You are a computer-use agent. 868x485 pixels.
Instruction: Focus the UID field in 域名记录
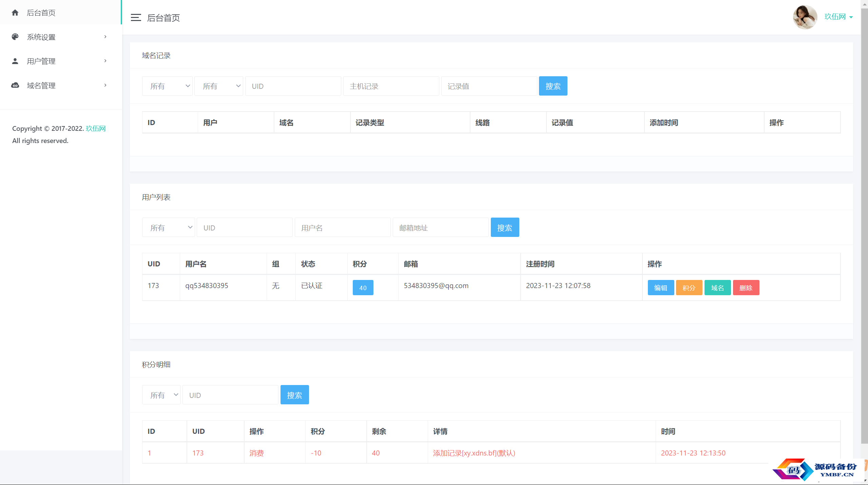293,86
